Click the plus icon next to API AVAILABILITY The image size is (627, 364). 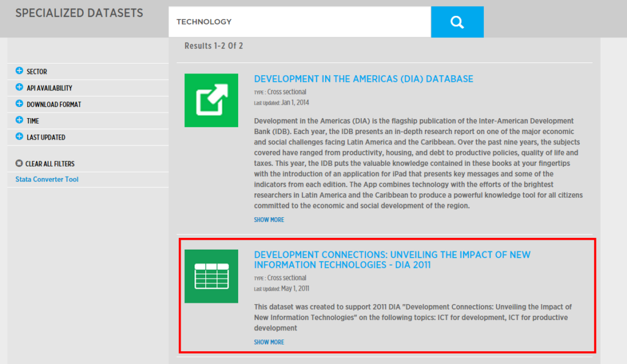coord(20,87)
